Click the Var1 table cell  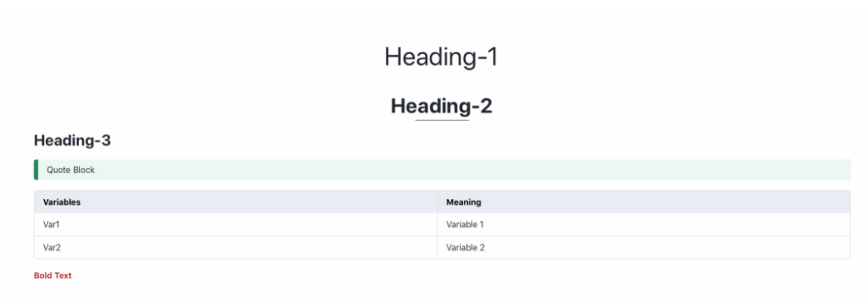pos(235,225)
